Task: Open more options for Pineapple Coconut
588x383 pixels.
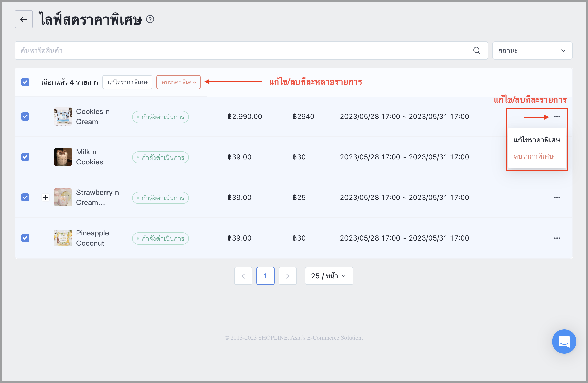Action: (557, 238)
